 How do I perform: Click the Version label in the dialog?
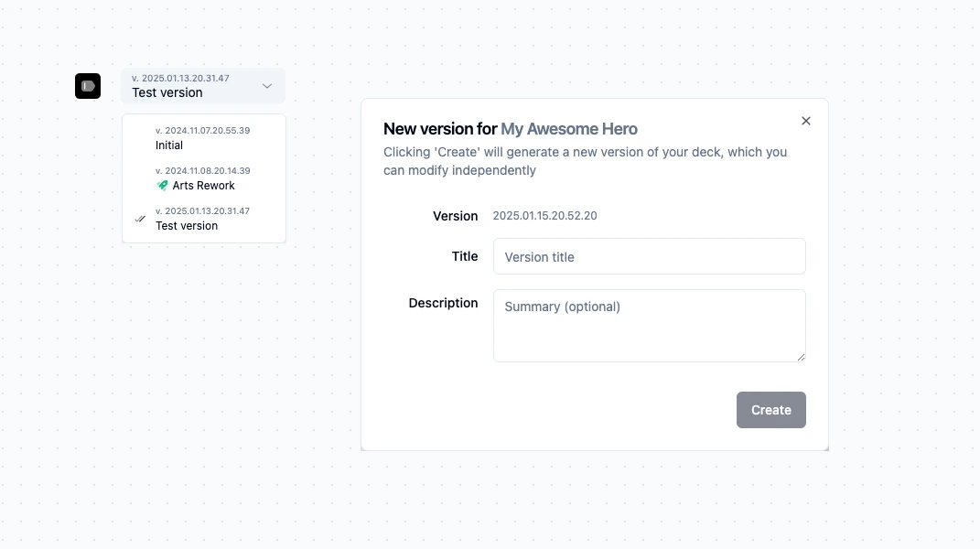tap(455, 216)
